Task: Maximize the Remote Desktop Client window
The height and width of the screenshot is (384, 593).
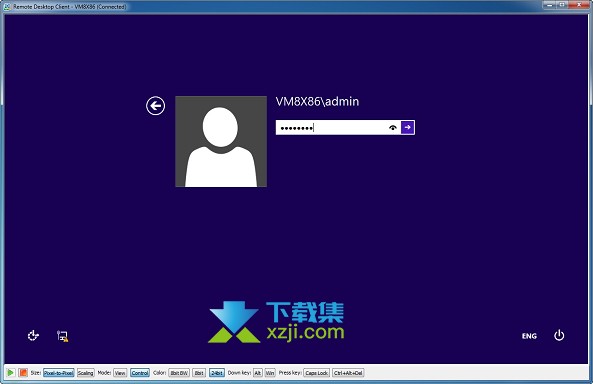Action: click(562, 5)
